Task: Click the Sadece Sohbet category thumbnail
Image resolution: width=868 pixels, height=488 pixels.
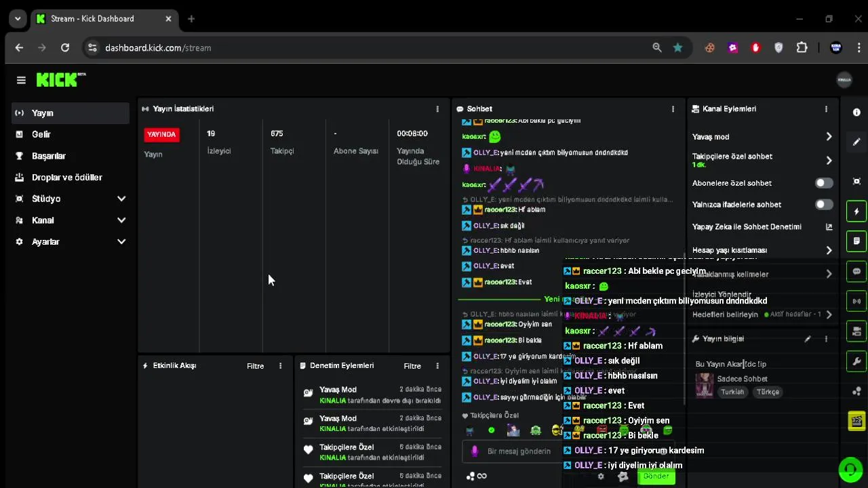Action: click(705, 385)
